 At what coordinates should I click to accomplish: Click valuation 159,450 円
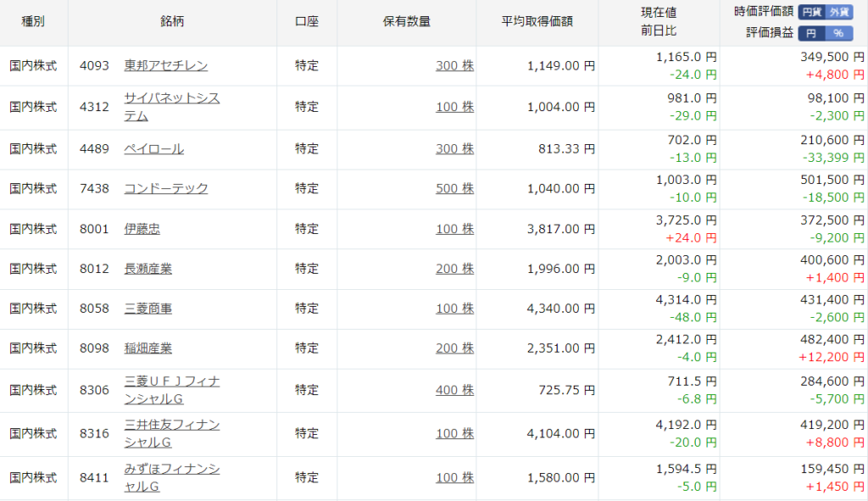coord(832,469)
